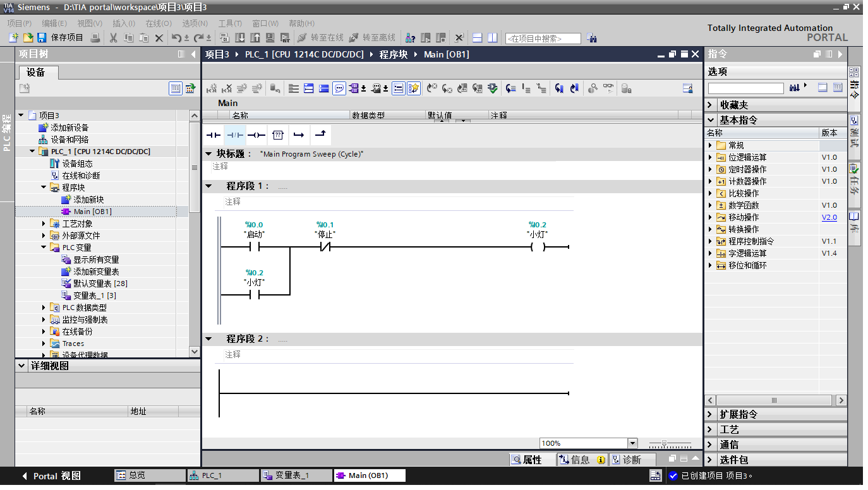
Task: Open a branch in the ladder
Action: point(299,135)
